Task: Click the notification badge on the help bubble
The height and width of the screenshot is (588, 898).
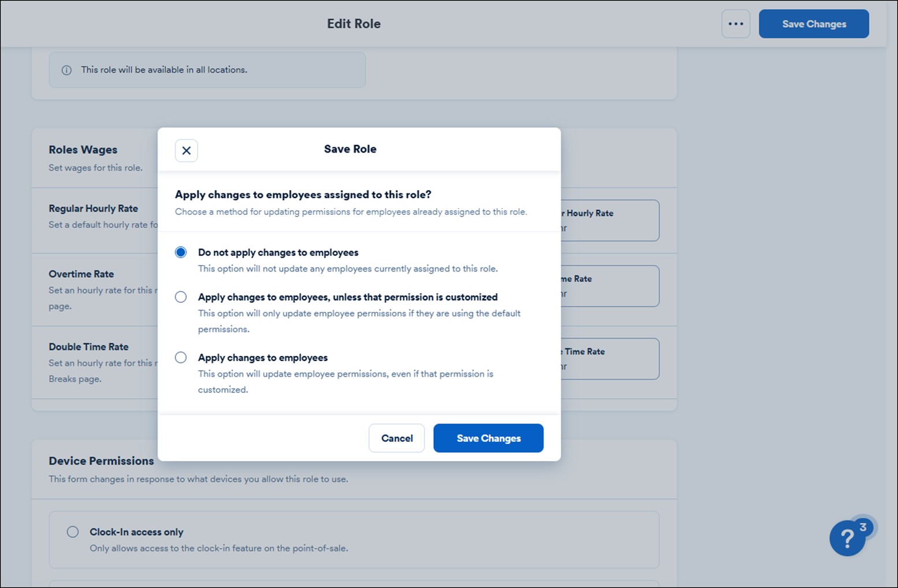Action: point(863,526)
